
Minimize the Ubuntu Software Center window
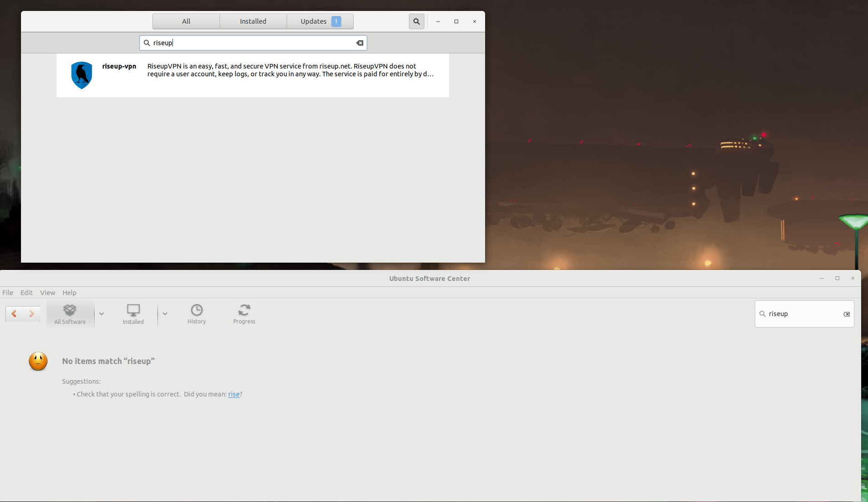822,278
